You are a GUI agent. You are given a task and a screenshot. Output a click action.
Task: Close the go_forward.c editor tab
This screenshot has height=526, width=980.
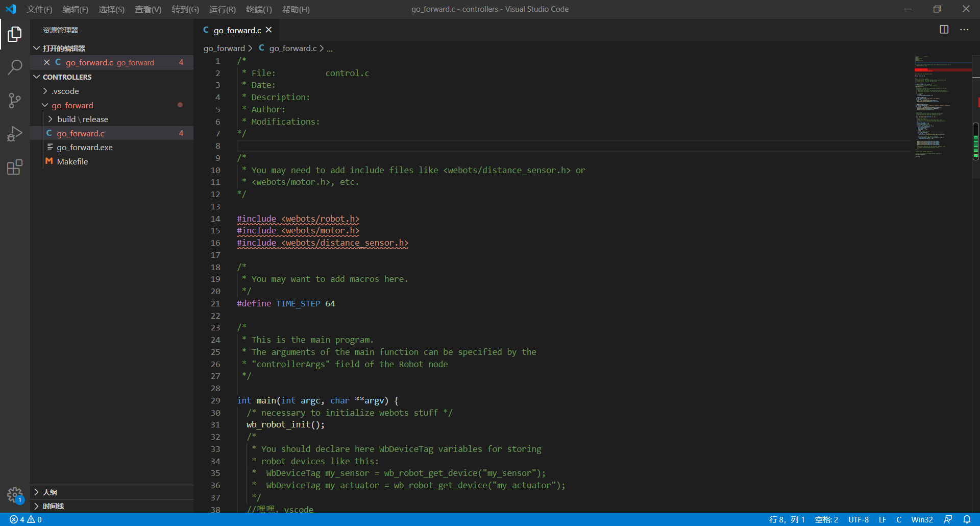click(269, 30)
